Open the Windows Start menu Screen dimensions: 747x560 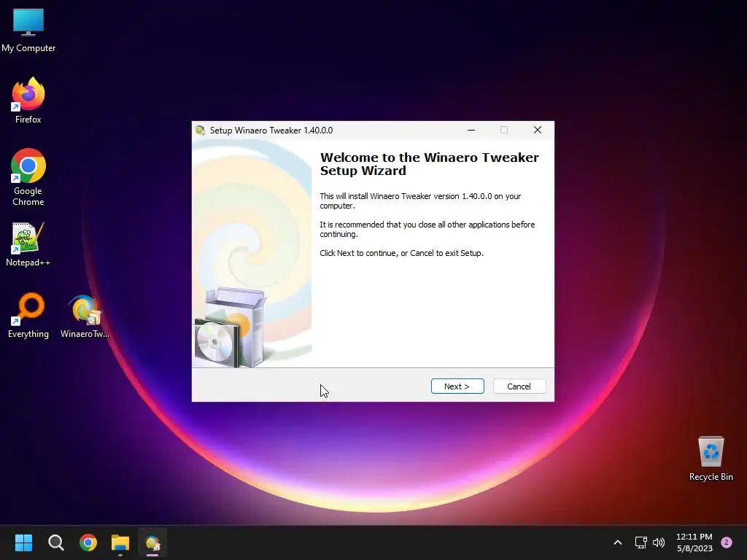23,542
